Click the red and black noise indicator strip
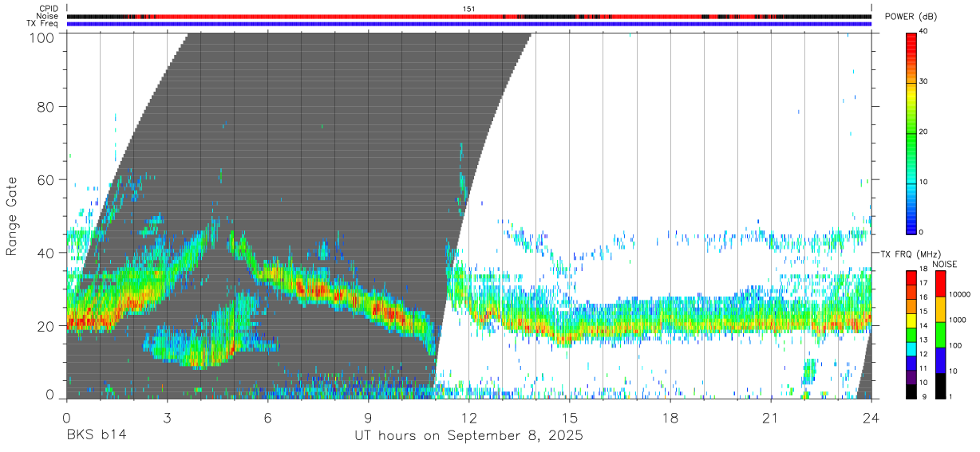Screen dimensions: 980x452 [x=469, y=16]
